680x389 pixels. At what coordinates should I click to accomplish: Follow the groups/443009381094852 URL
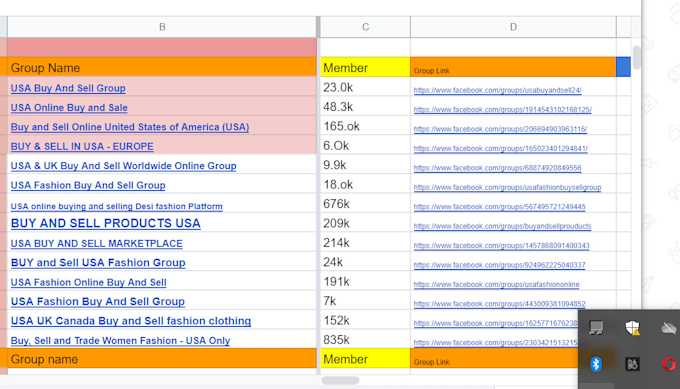[x=500, y=304]
